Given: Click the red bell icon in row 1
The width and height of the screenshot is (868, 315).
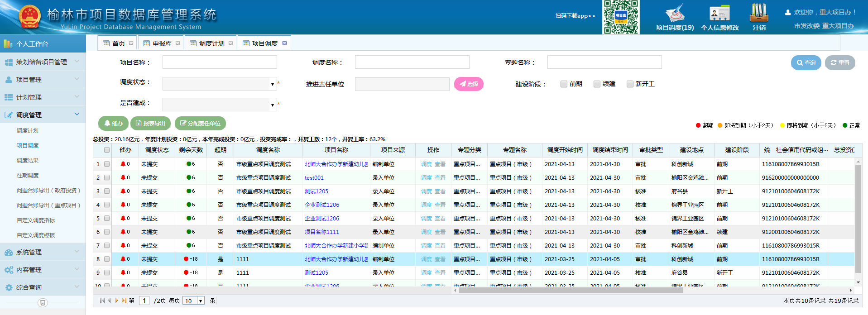Looking at the screenshot, I should click(123, 164).
